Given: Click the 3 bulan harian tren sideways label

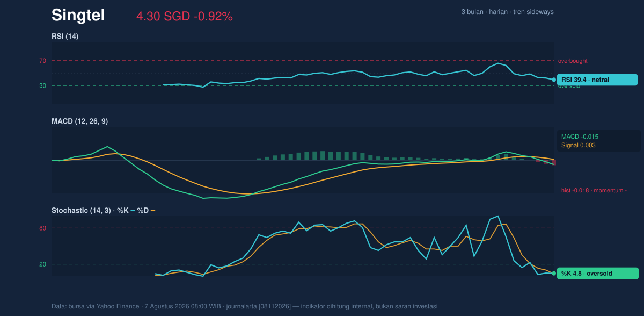Looking at the screenshot, I should click(x=507, y=12).
